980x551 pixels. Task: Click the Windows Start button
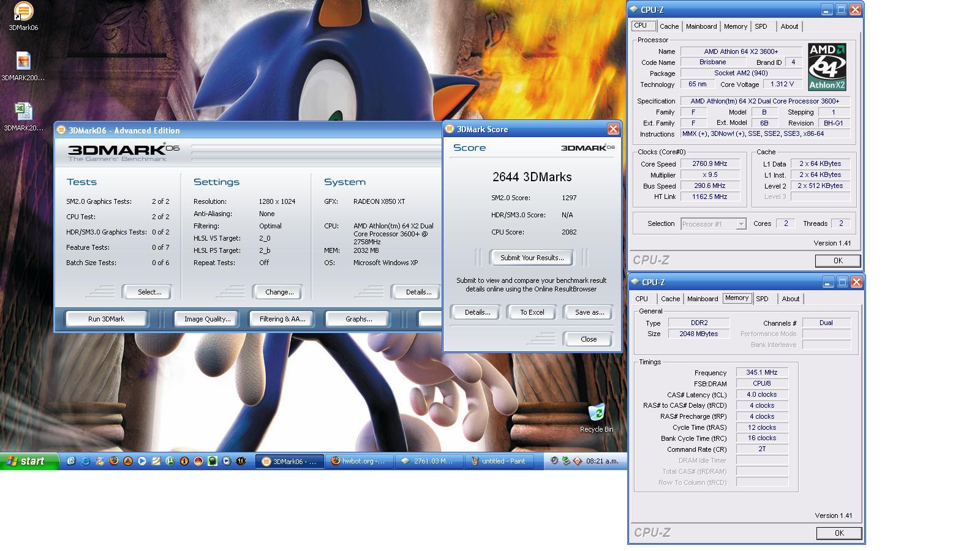[x=29, y=461]
